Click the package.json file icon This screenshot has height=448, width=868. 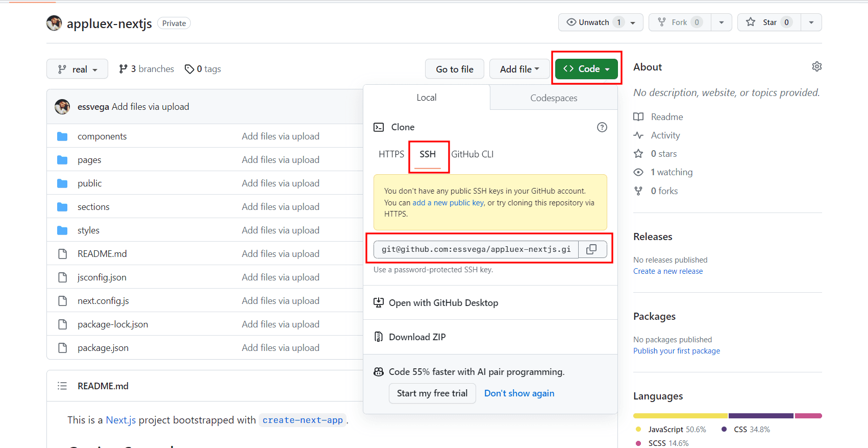pyautogui.click(x=62, y=348)
